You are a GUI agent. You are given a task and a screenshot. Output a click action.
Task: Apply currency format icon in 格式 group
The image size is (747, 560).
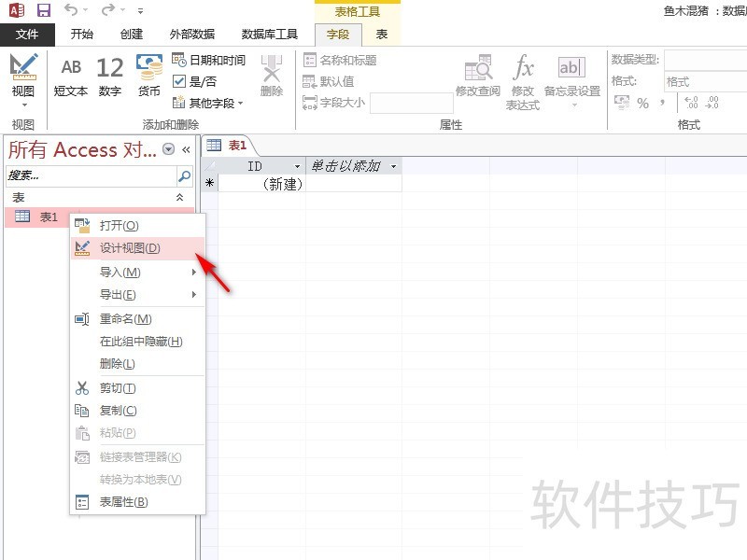coord(622,103)
